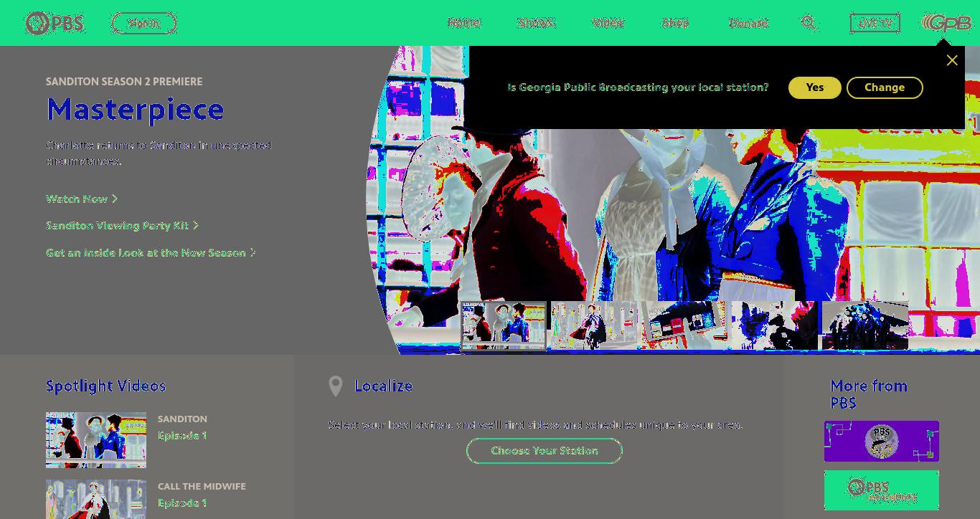Select the first carousel thumbnail (Sanditon)

tap(504, 326)
